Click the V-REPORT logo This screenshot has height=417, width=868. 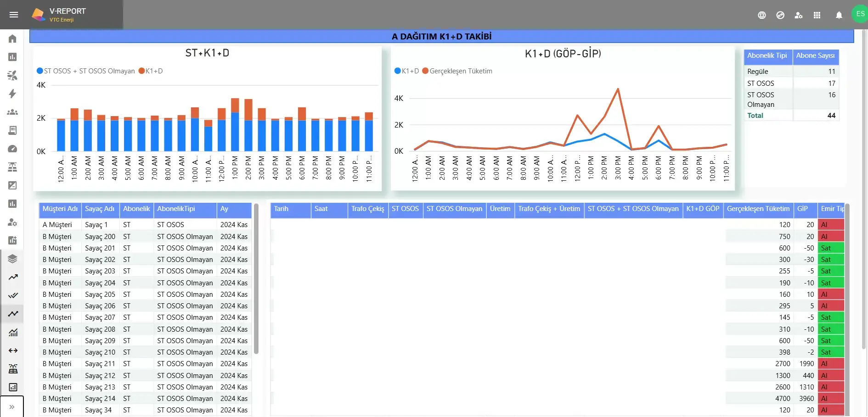pos(59,15)
